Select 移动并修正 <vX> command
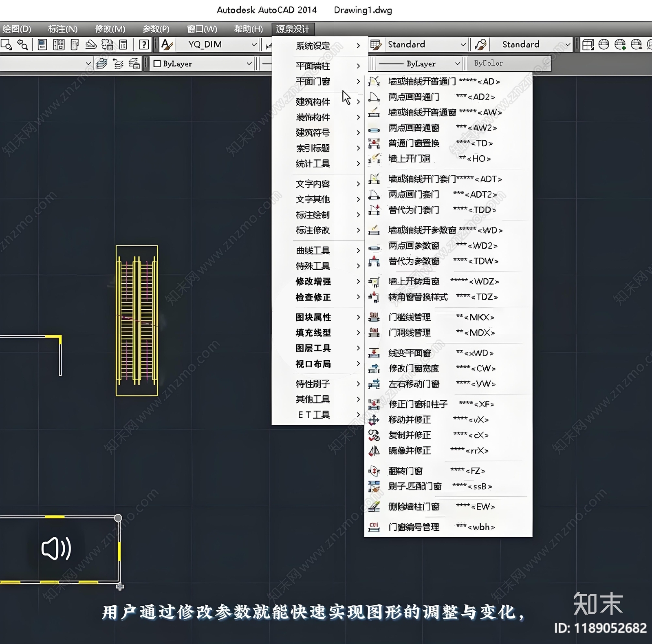The width and height of the screenshot is (652, 644). tap(448, 419)
